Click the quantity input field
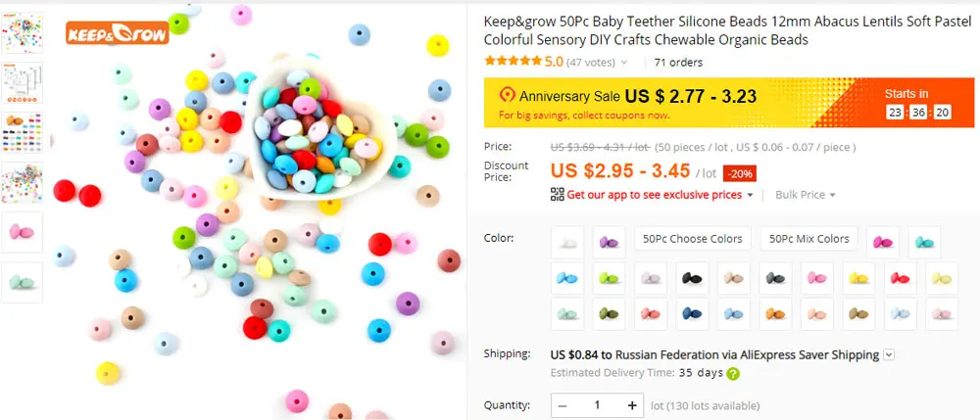The height and width of the screenshot is (420, 980). tap(597, 405)
